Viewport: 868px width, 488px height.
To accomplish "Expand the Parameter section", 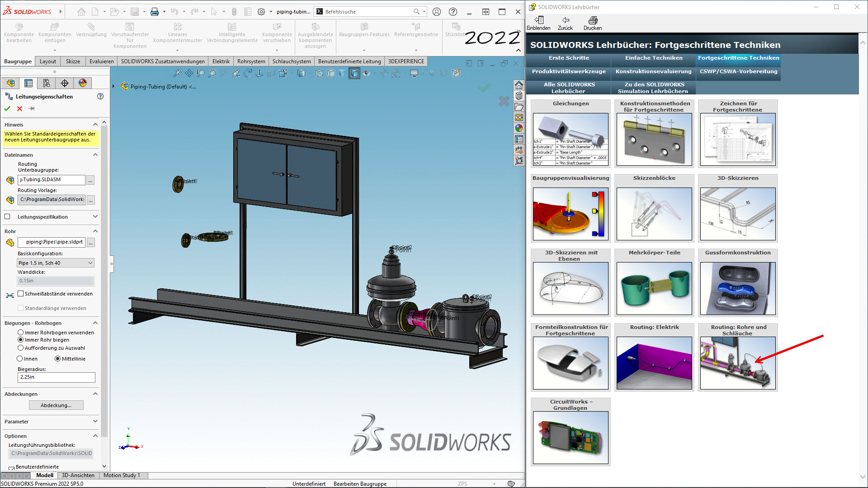I will (x=95, y=422).
